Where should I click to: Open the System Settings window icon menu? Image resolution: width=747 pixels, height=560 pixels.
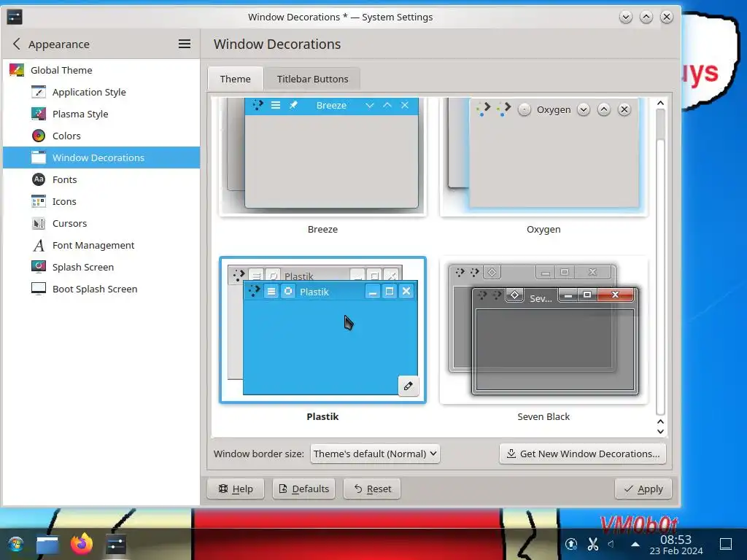(15, 17)
